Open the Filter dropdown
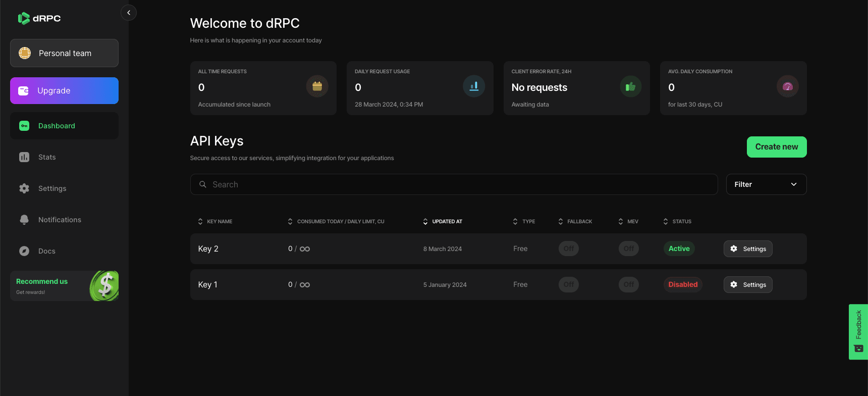 [766, 184]
